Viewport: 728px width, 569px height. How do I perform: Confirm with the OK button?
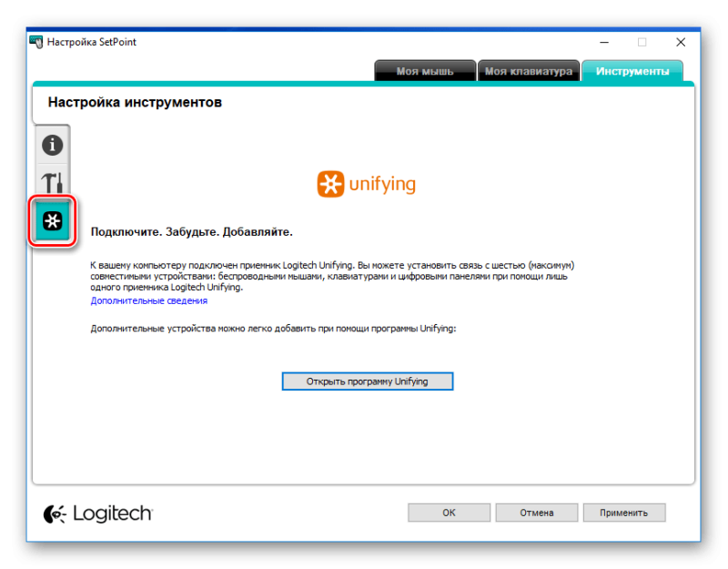point(449,513)
